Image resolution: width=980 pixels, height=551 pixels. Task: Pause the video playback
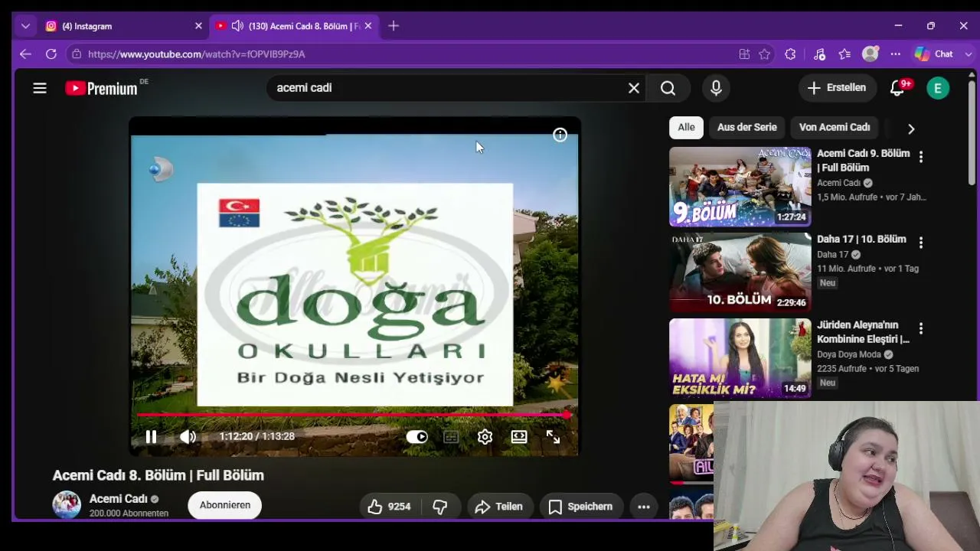pyautogui.click(x=151, y=437)
